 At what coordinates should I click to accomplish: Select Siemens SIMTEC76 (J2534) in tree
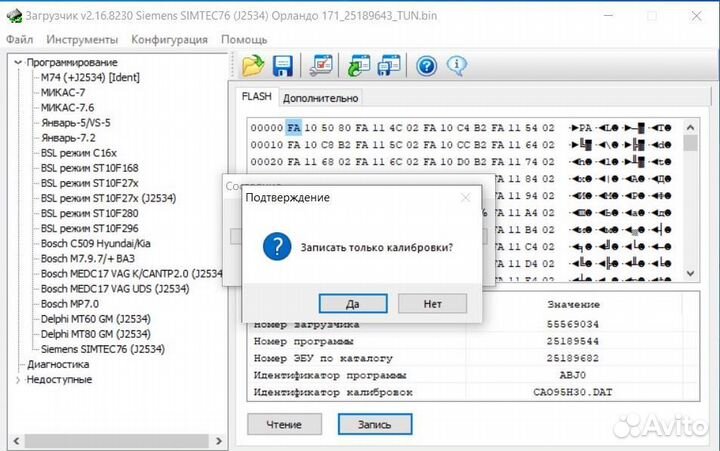pos(103,349)
